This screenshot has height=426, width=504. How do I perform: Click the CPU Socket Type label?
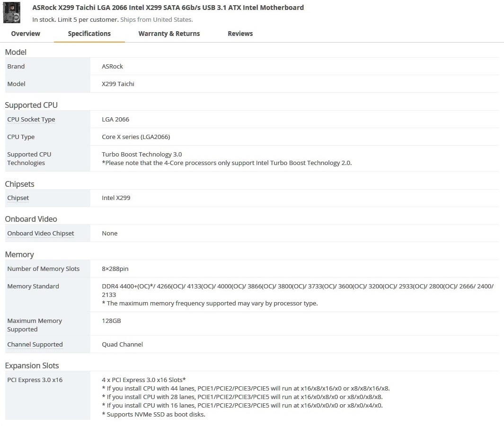click(x=31, y=120)
